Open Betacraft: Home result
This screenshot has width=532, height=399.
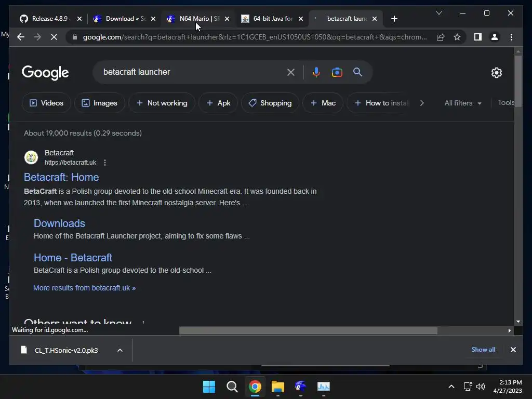coord(61,177)
